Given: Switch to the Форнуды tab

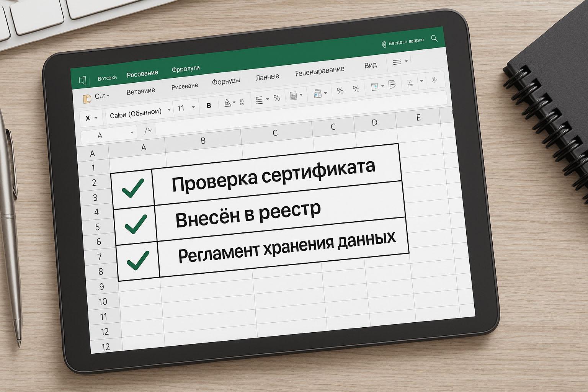Looking at the screenshot, I should (226, 81).
